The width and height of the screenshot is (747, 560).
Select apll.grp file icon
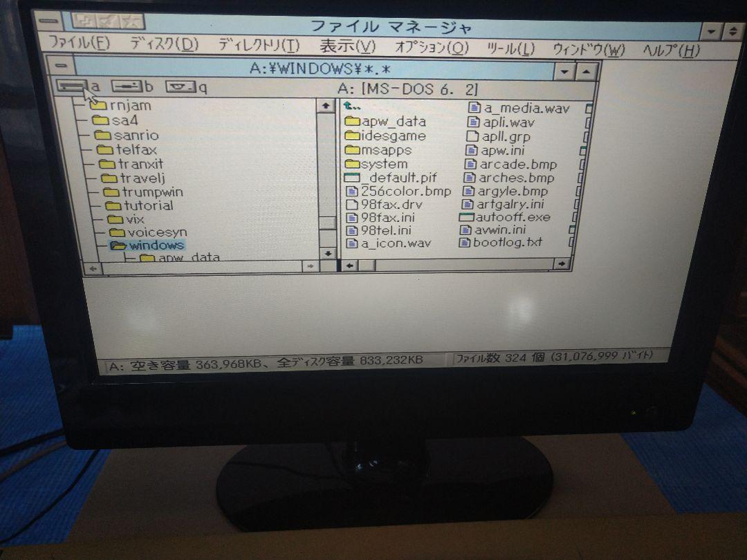coord(472,137)
